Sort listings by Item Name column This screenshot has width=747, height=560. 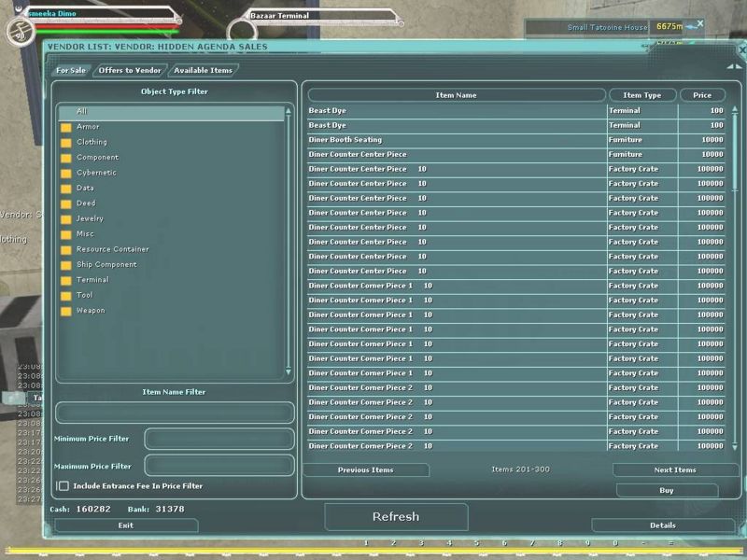tap(456, 95)
